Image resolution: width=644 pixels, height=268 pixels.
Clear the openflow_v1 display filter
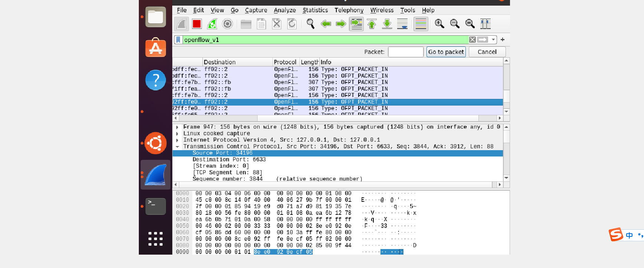click(473, 40)
